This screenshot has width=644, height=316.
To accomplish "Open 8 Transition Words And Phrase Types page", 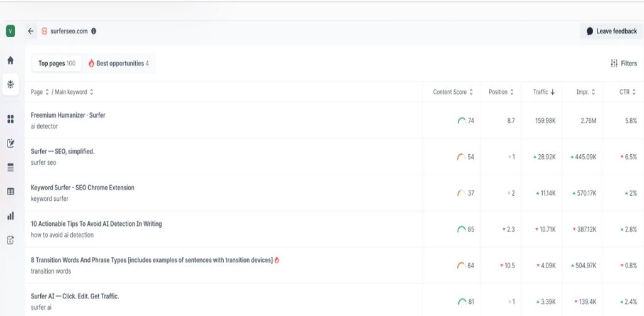I will pyautogui.click(x=152, y=260).
